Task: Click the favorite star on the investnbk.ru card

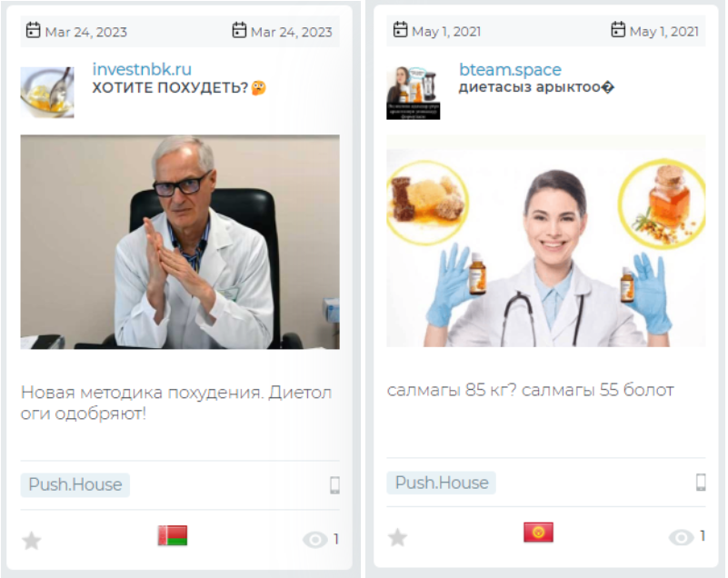Action: point(32,541)
